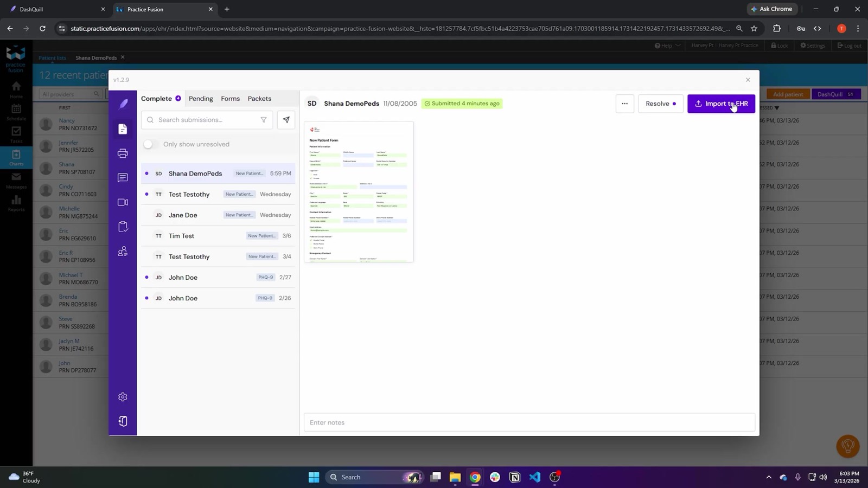Open the people icon in DashQuill sidebar
The image size is (868, 488).
coord(123,252)
